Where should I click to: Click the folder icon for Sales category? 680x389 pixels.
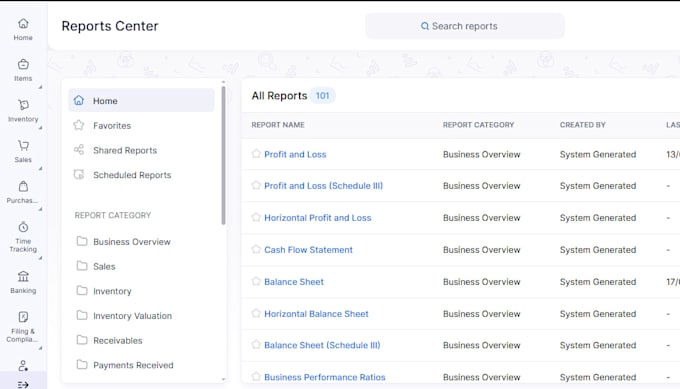(82, 266)
